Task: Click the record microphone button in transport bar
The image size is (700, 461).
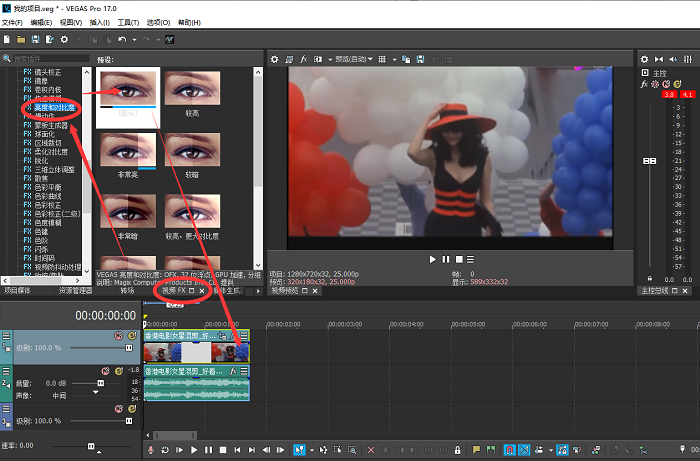Action: (152, 451)
